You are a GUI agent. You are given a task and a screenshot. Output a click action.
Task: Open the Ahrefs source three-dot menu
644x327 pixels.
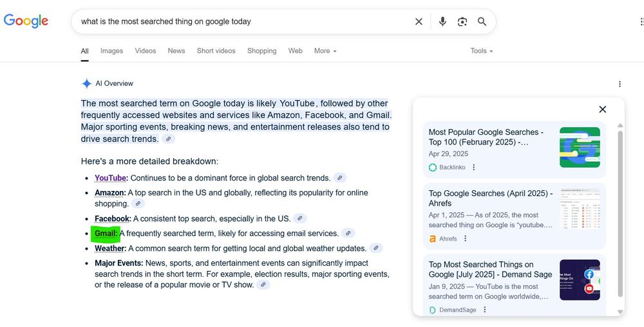click(x=465, y=239)
